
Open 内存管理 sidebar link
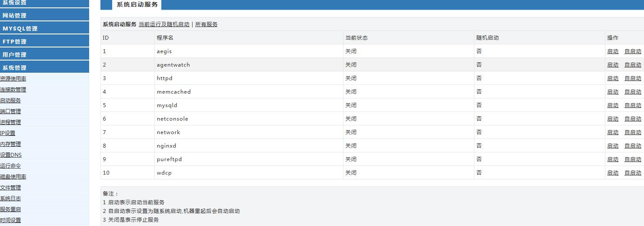click(x=10, y=144)
